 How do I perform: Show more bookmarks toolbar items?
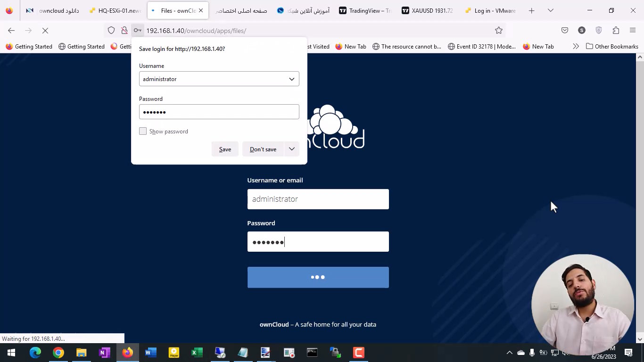click(x=576, y=46)
